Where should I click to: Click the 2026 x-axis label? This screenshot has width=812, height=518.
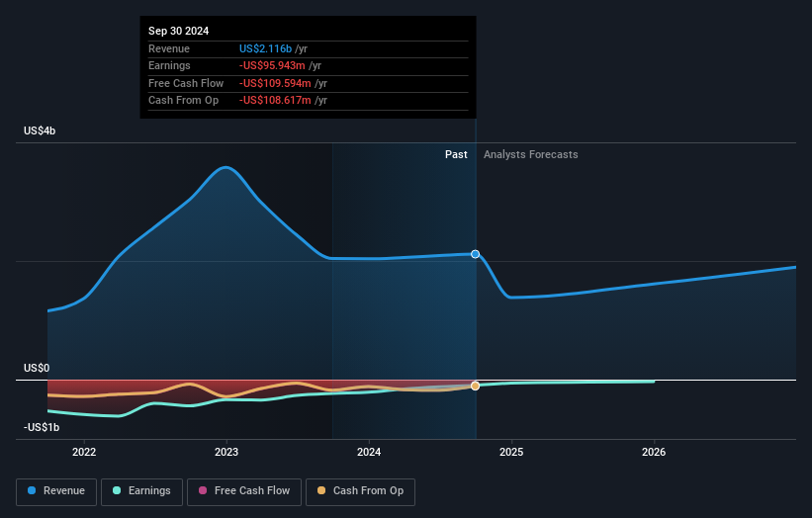coord(654,452)
